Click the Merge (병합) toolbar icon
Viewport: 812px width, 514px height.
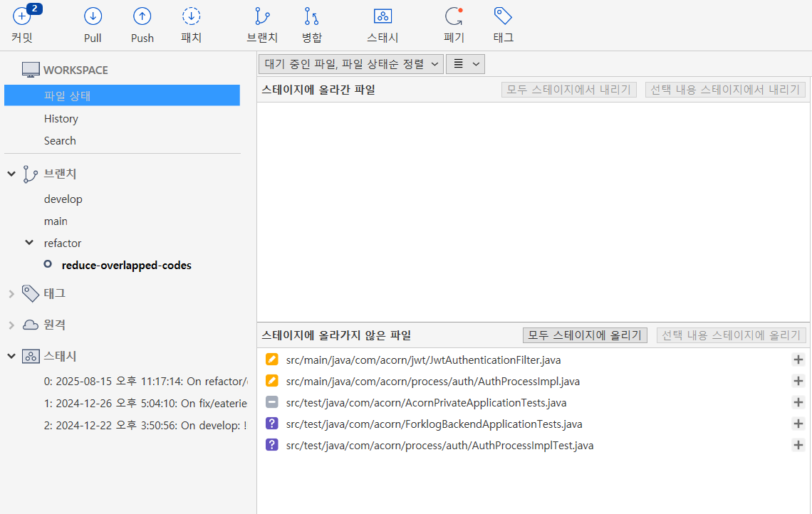coord(311,17)
